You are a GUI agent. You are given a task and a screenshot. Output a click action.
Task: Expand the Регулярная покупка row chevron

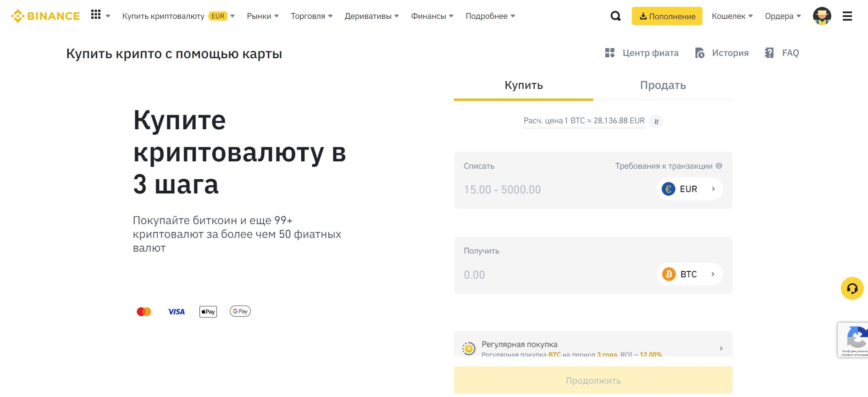721,348
